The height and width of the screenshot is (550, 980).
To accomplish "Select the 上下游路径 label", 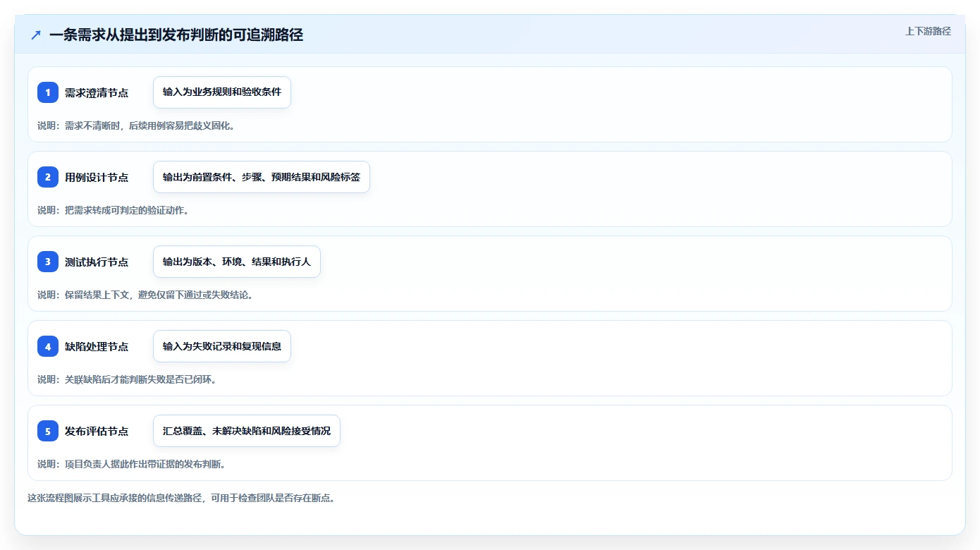I will click(928, 31).
